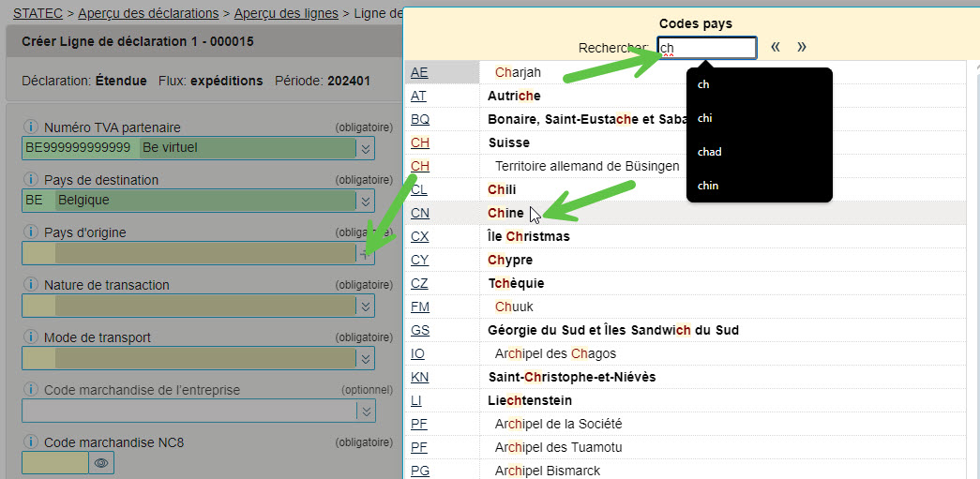
Task: Select PF code for Archipel de la Société
Action: coord(419,424)
